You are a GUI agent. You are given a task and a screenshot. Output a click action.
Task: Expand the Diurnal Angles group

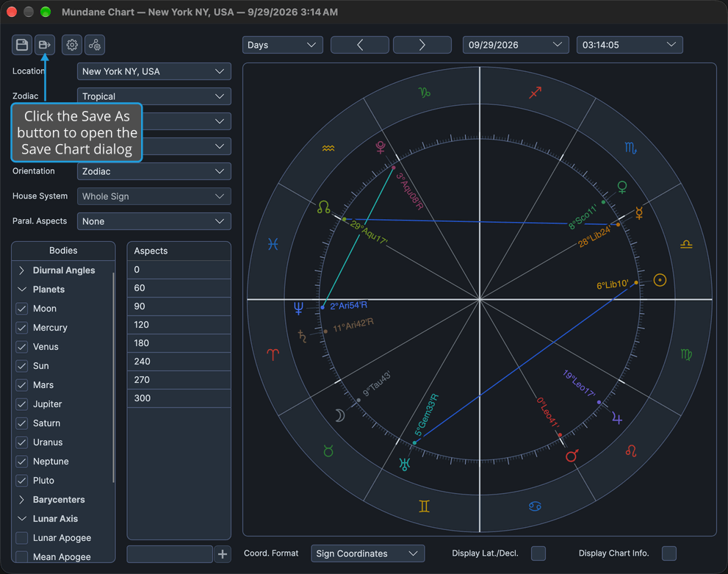point(21,270)
